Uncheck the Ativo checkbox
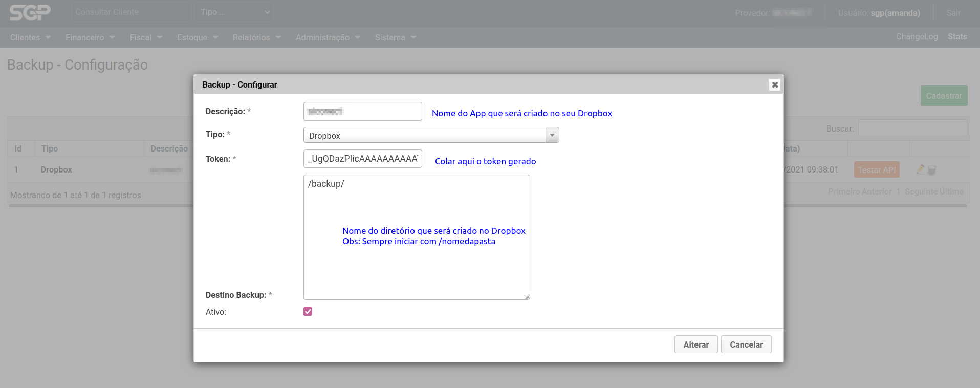Screen dimensions: 980x388 pyautogui.click(x=308, y=312)
